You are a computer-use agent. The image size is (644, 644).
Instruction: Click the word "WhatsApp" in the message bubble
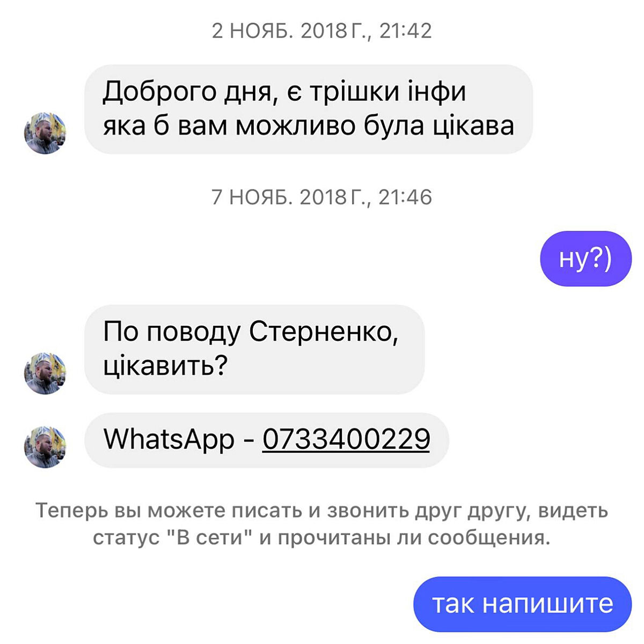pos(169,440)
